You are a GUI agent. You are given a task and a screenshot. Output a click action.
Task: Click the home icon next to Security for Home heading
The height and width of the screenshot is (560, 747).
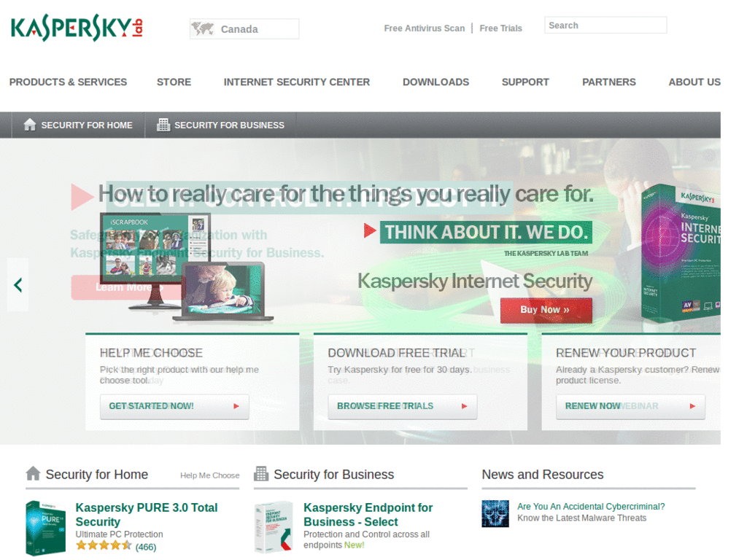34,473
